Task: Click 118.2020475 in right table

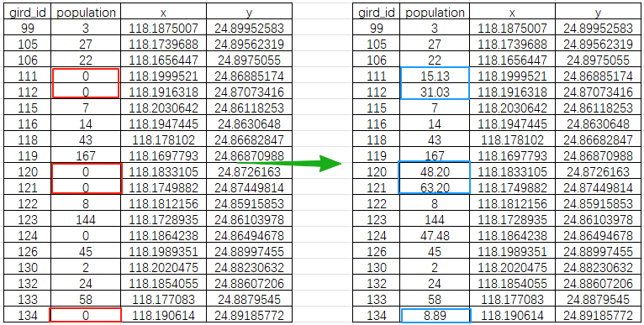Action: [x=512, y=268]
